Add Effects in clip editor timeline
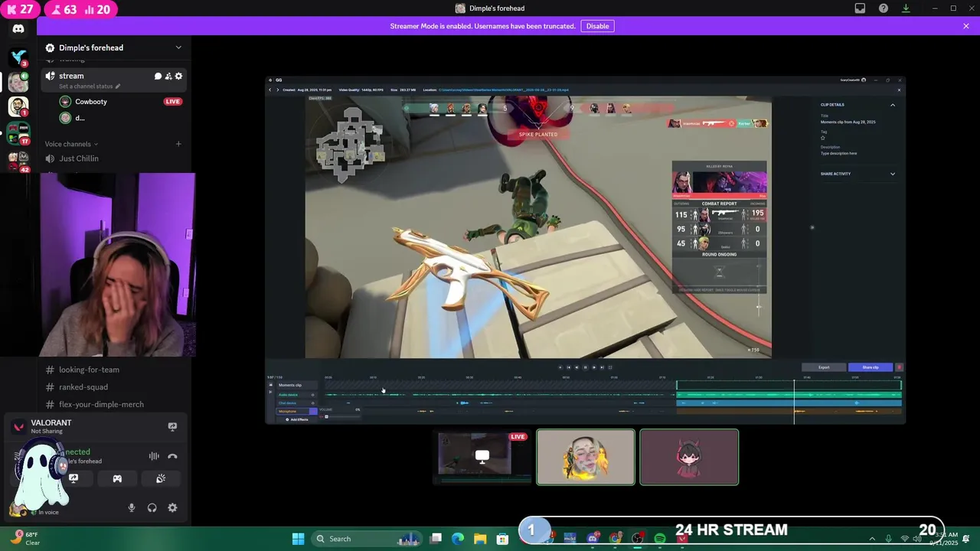Image resolution: width=980 pixels, height=551 pixels. pos(299,419)
